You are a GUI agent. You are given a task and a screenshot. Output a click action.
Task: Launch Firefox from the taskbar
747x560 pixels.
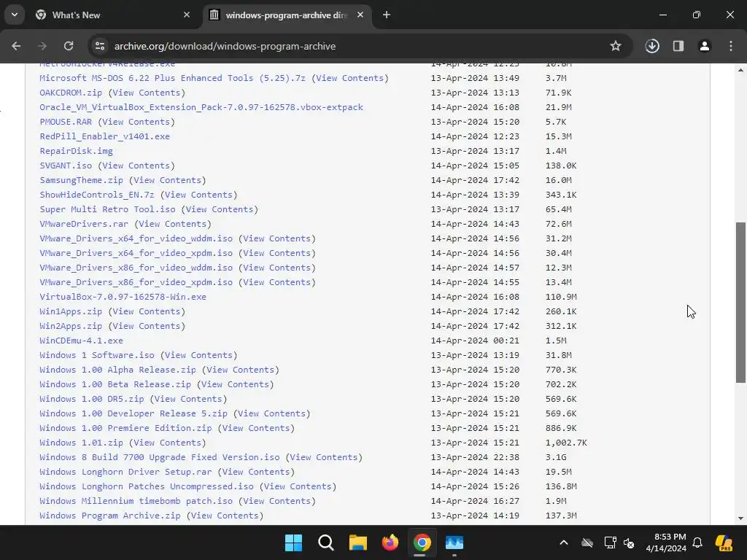(390, 542)
